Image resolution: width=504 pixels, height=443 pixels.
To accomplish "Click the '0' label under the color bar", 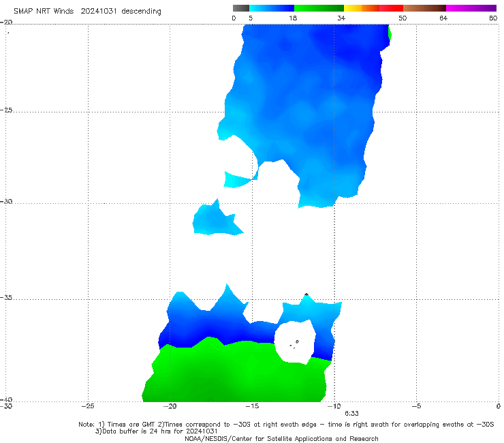I will (234, 18).
